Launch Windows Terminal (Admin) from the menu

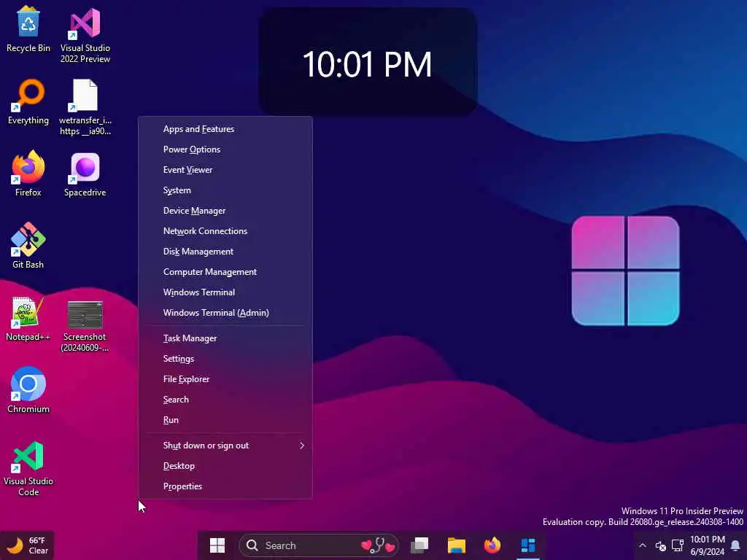pyautogui.click(x=225, y=314)
